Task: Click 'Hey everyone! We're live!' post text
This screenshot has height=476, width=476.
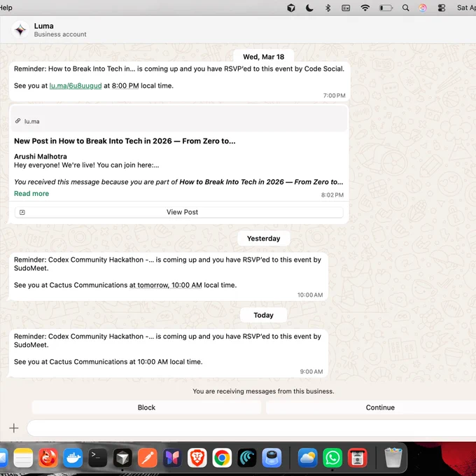Action: click(x=87, y=164)
